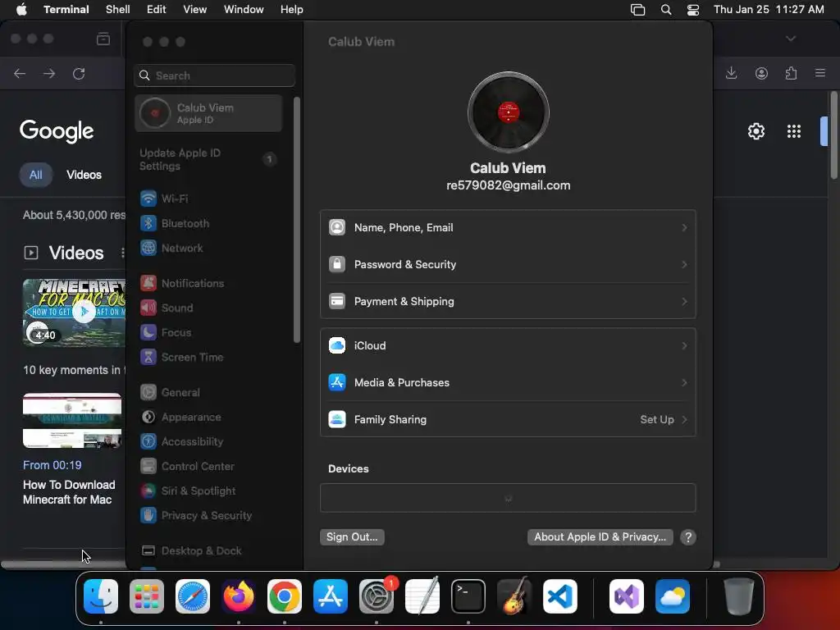
Task: Open browser downloads icon
Action: [731, 73]
